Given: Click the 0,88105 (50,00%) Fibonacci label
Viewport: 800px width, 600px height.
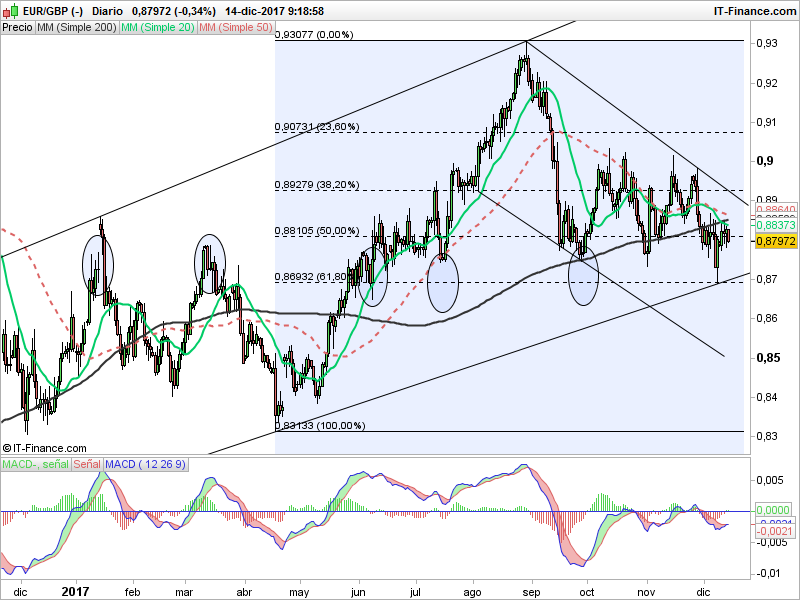Looking at the screenshot, I should click(317, 231).
